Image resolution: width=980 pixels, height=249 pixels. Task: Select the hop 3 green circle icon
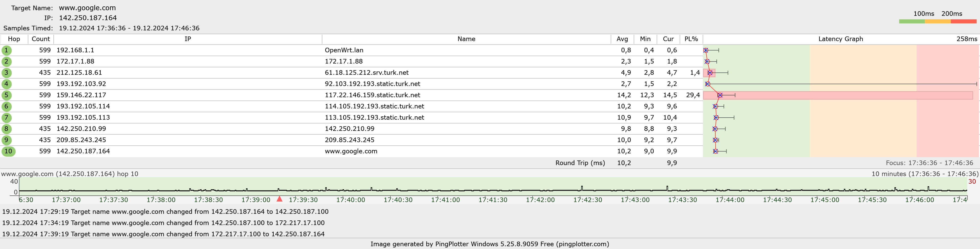click(6, 73)
